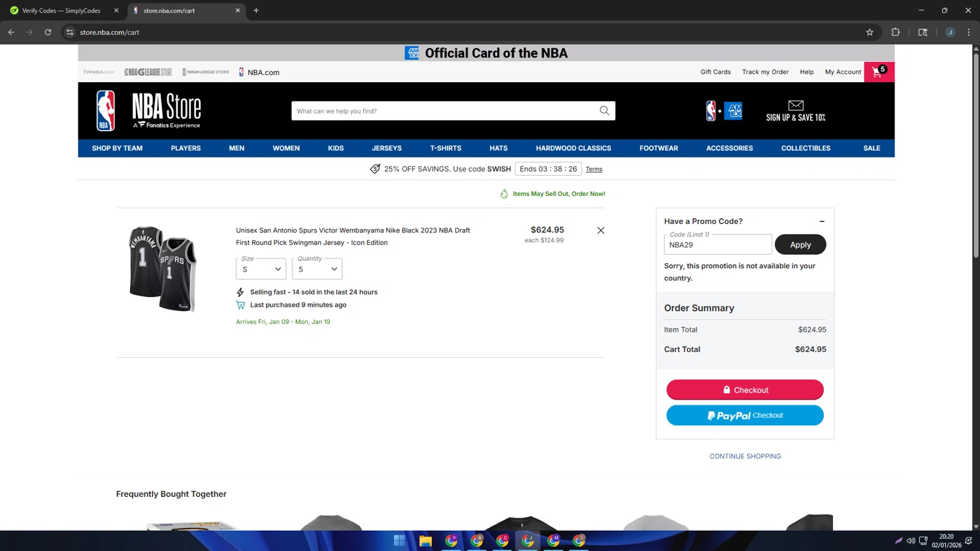Open File Explorer in the taskbar
This screenshot has width=980, height=551.
425,541
